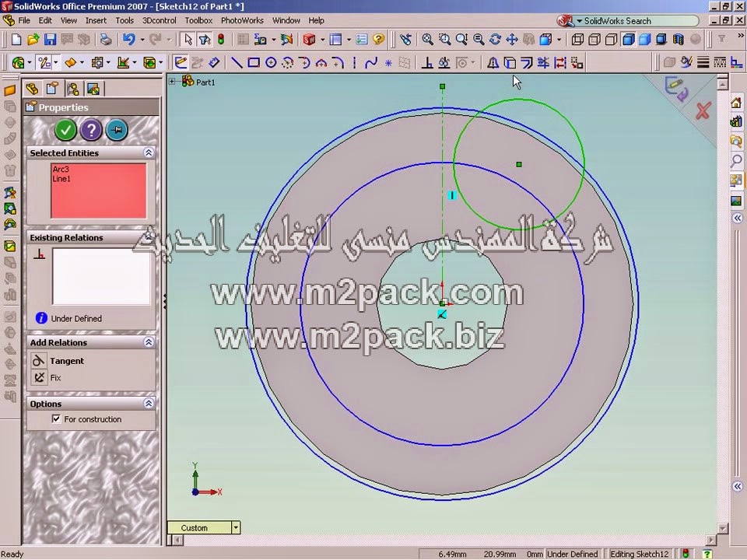
Task: Click the Pan view icon
Action: [512, 39]
